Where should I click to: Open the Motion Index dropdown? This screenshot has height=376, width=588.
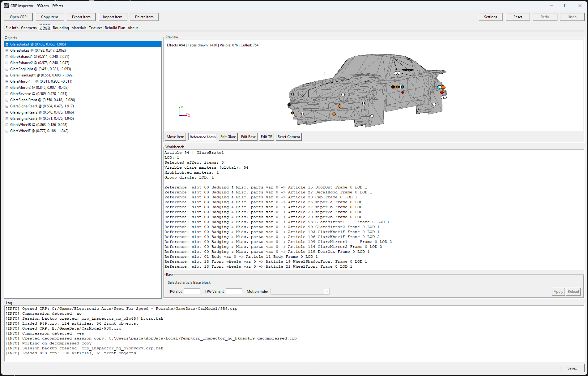[x=300, y=292]
